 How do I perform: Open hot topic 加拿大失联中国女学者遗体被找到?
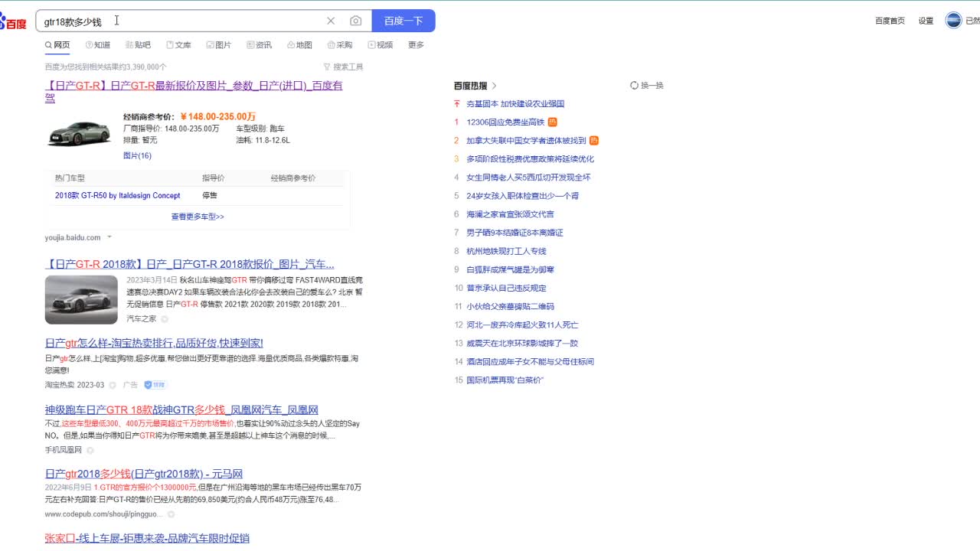(x=526, y=141)
